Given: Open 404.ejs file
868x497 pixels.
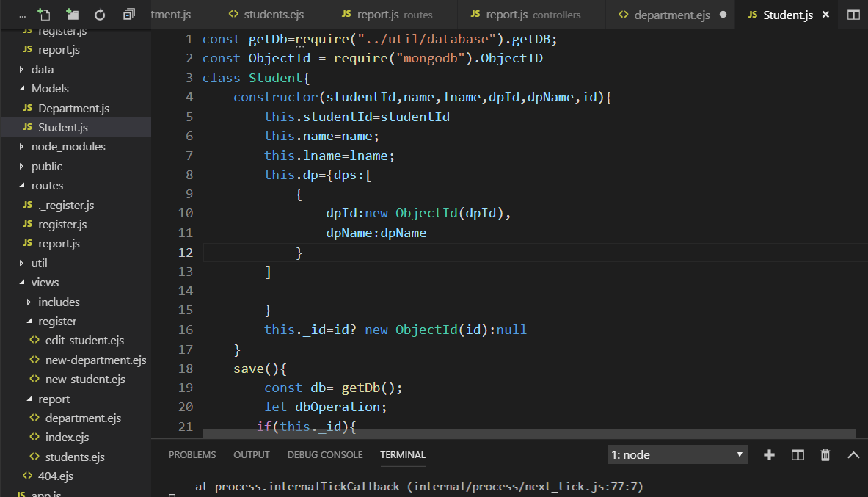Looking at the screenshot, I should click(76, 476).
